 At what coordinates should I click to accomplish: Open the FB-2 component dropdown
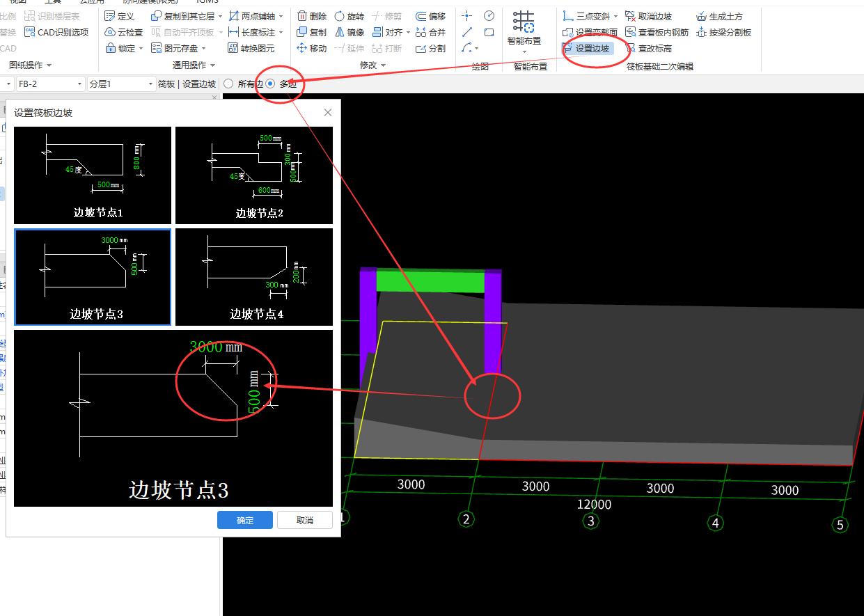point(50,84)
